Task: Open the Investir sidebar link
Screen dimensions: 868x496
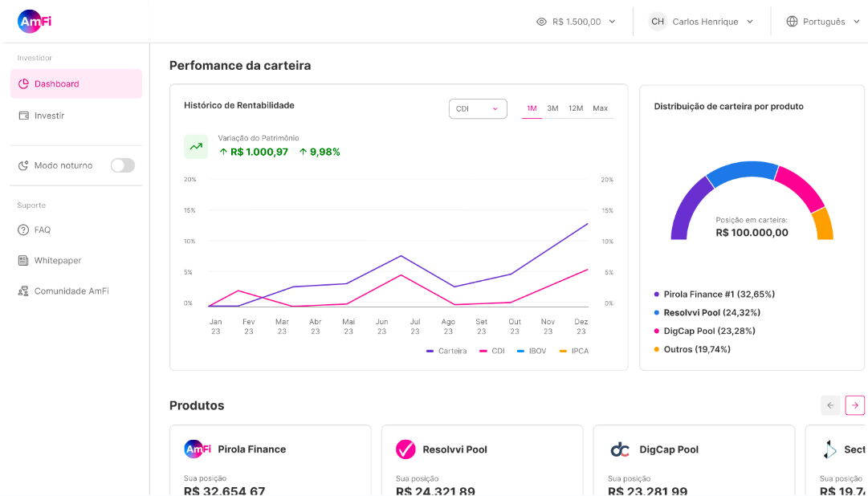Action: pos(49,116)
